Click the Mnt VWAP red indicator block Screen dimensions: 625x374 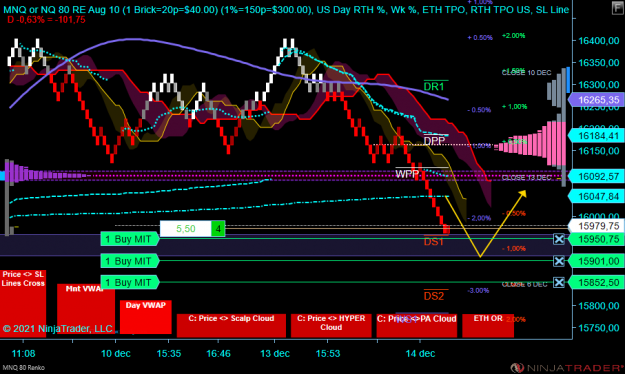(x=86, y=309)
